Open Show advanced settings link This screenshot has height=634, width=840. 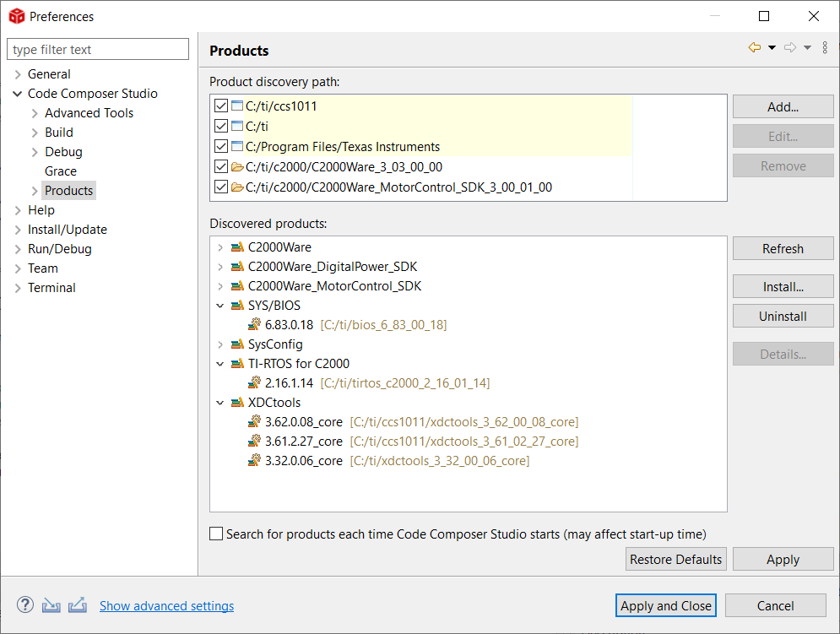(x=166, y=605)
